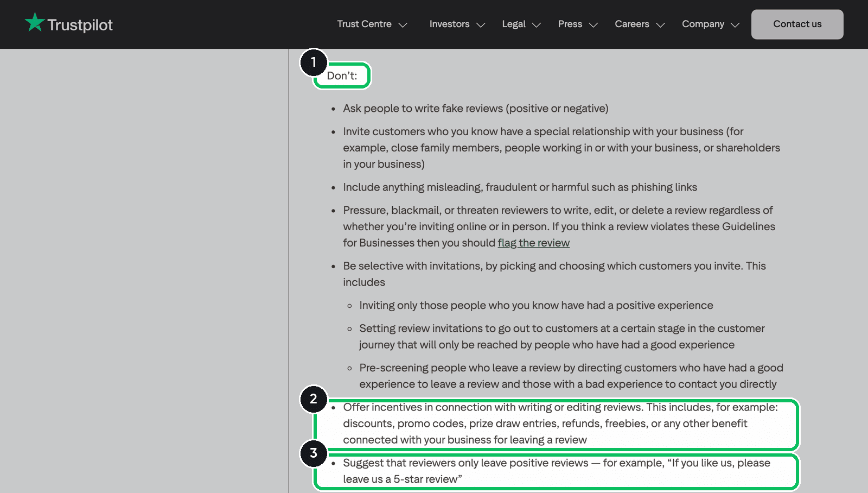Click the Trustpilot star logo
Image resolution: width=868 pixels, height=493 pixels.
click(x=35, y=22)
